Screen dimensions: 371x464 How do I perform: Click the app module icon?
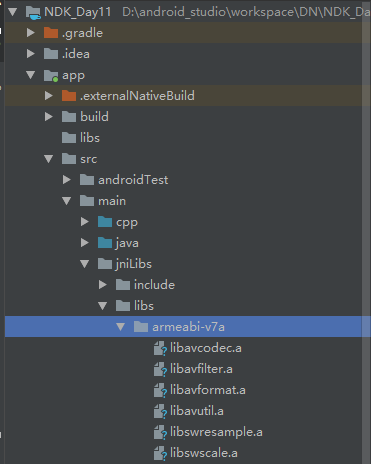[51, 75]
